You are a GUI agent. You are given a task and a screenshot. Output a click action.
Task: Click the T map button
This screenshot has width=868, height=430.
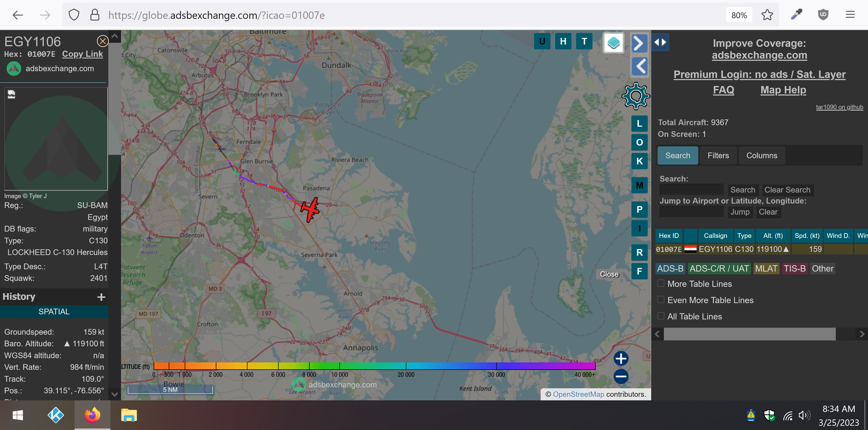click(584, 42)
